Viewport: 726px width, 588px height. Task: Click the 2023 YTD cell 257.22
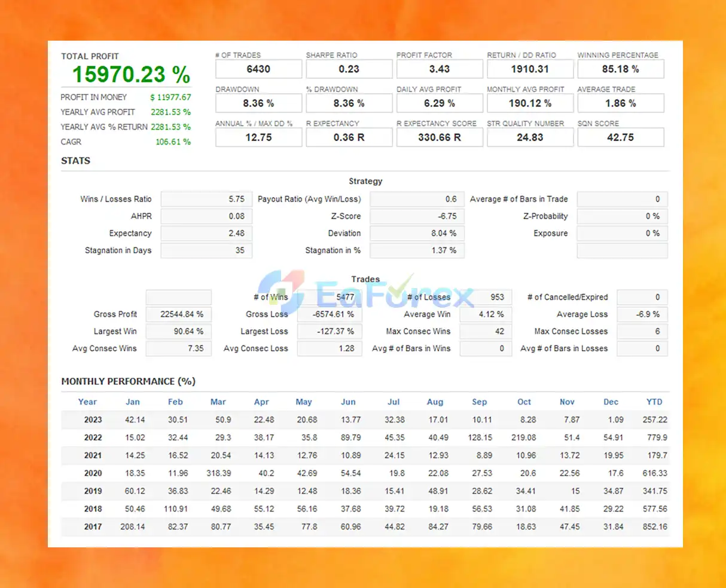coord(655,420)
